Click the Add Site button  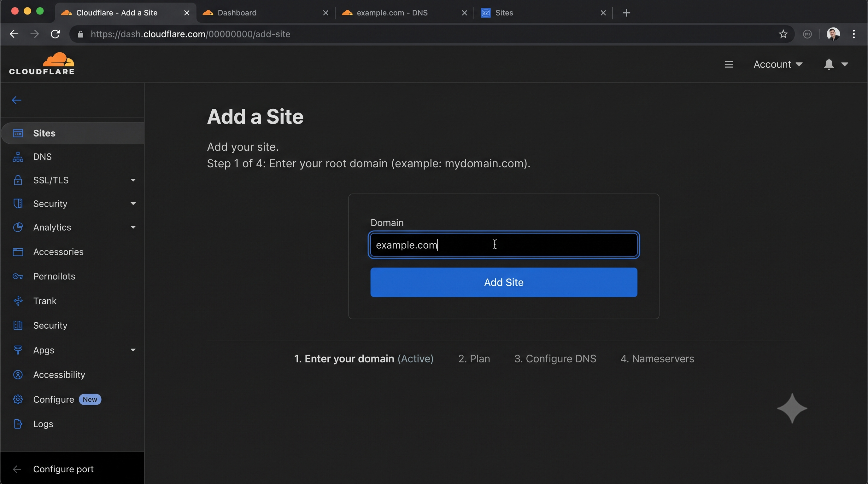[x=504, y=282]
